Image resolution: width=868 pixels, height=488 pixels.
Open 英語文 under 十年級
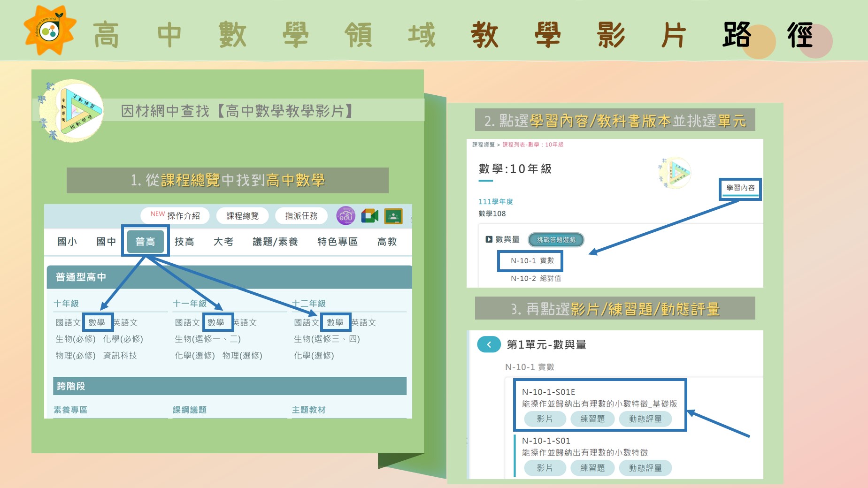tap(126, 322)
